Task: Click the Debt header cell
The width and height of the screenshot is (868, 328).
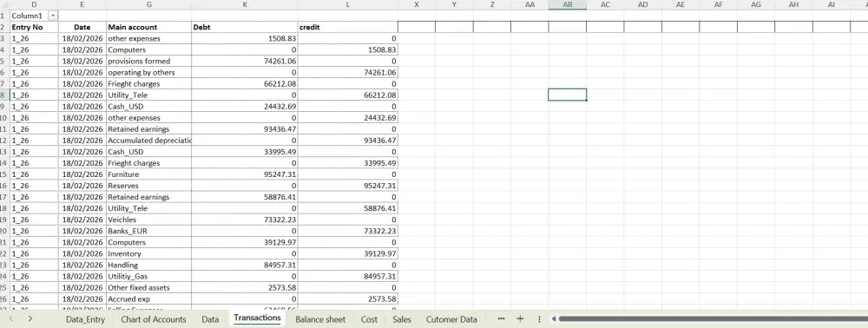Action: tap(245, 27)
